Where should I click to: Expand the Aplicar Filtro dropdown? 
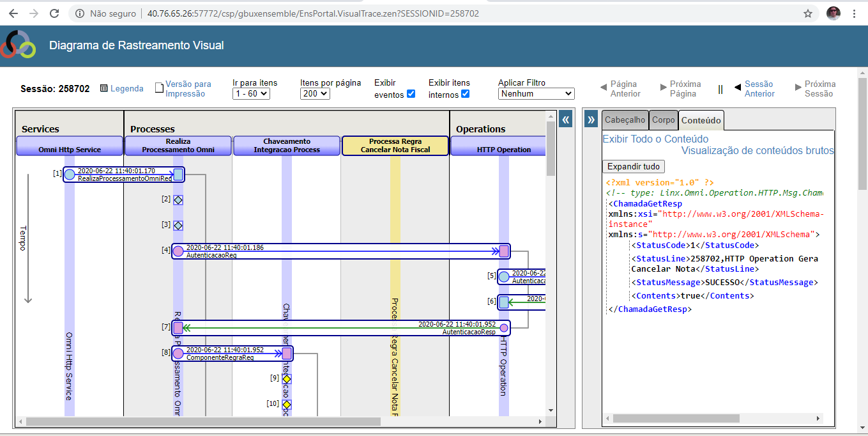pos(536,94)
